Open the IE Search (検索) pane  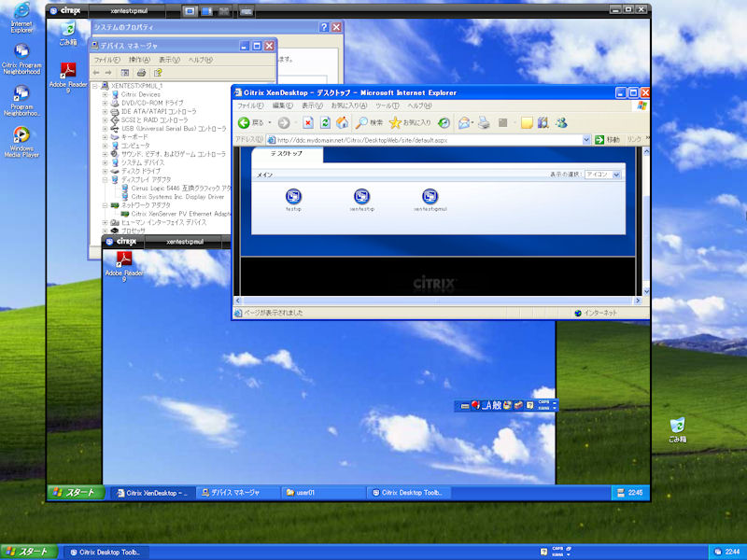coord(369,123)
